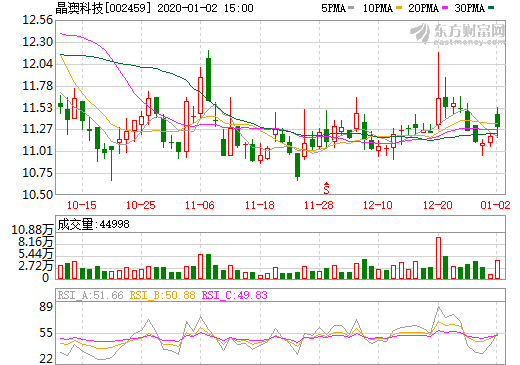Image resolution: width=520 pixels, height=365 pixels.
Task: Click the 12-20 date label
Action: (438, 205)
